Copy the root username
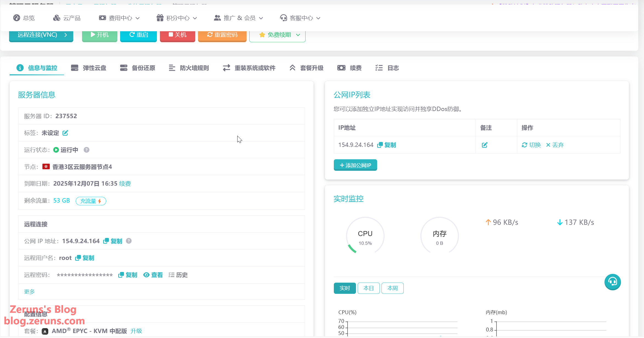Screen dimensions: 644x338 click(x=85, y=258)
